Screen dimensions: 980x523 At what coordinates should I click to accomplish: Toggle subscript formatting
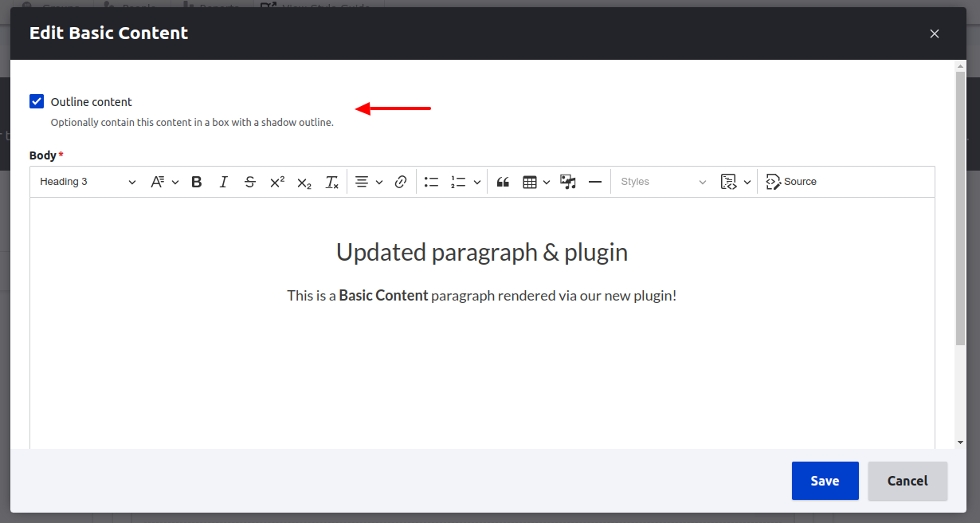pos(304,181)
